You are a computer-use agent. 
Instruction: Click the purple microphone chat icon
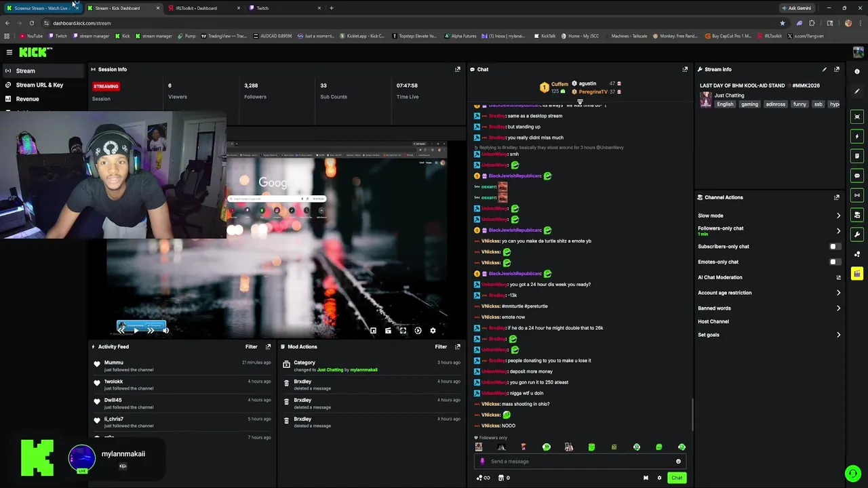click(482, 462)
